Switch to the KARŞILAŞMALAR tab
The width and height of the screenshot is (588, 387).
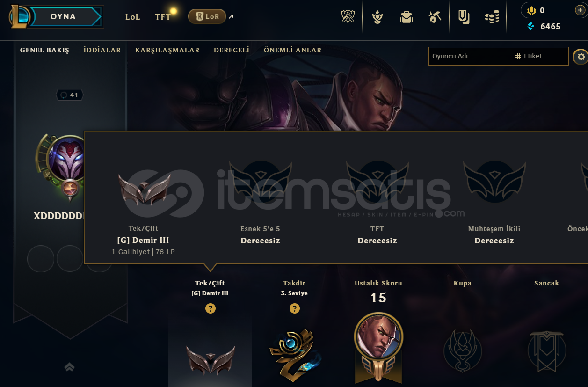pyautogui.click(x=167, y=50)
